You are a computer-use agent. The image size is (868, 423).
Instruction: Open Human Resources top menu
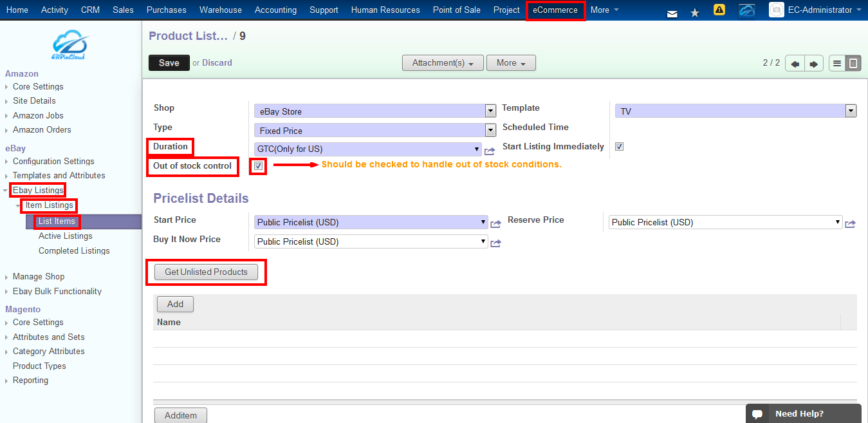pos(385,10)
